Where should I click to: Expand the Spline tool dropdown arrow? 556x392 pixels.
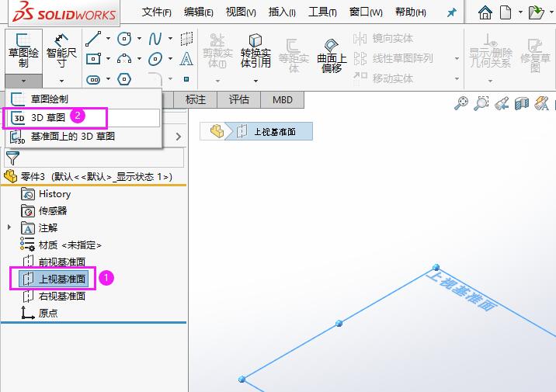pos(171,39)
